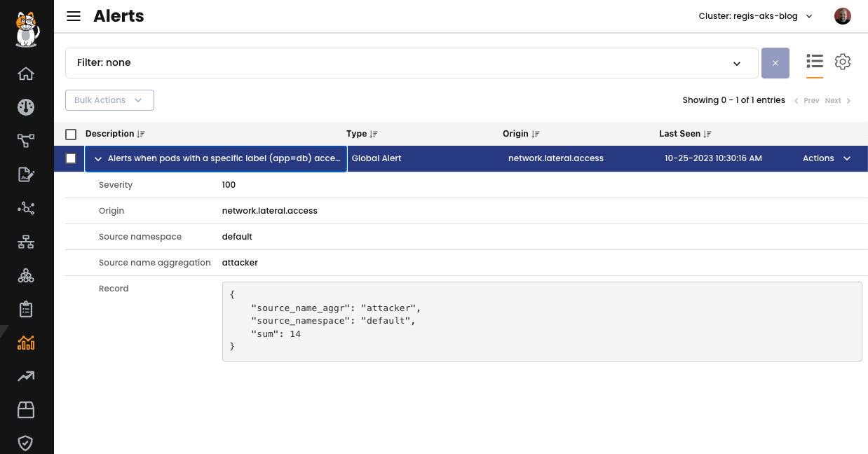Click the Type column header label

click(356, 134)
